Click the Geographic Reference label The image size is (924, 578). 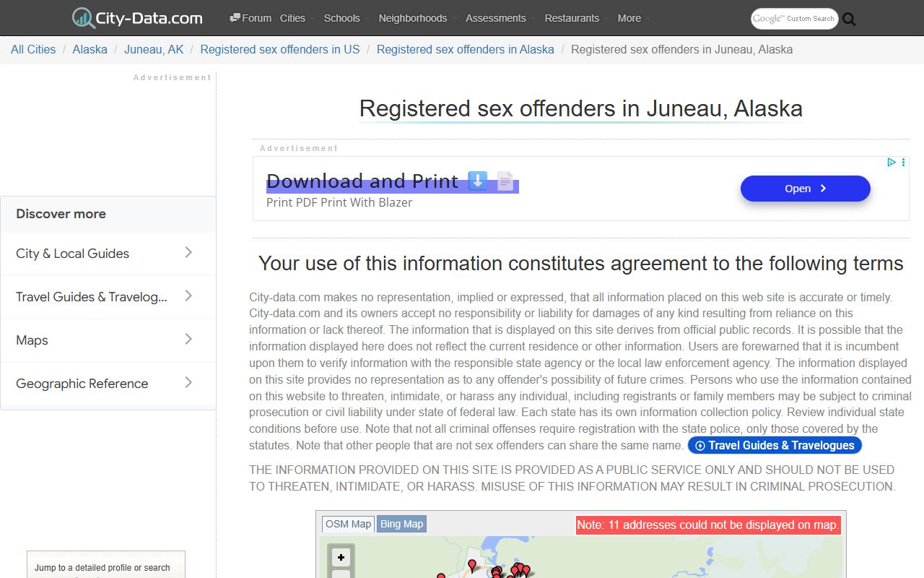point(82,384)
